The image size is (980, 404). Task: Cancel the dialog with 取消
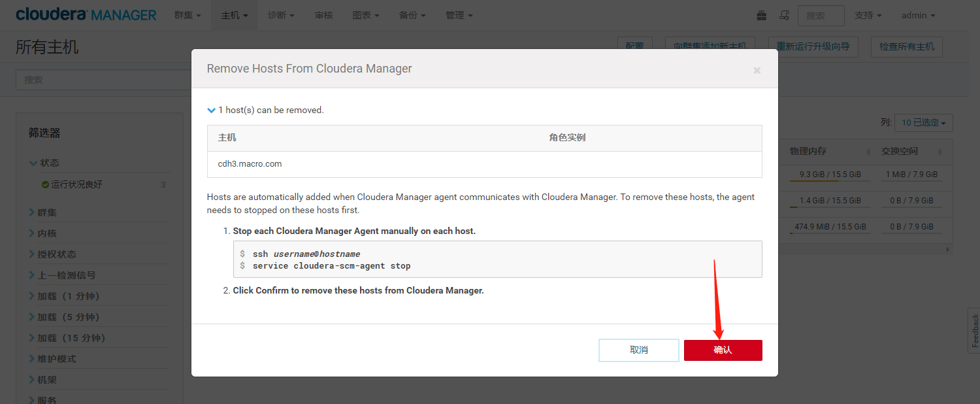(639, 350)
